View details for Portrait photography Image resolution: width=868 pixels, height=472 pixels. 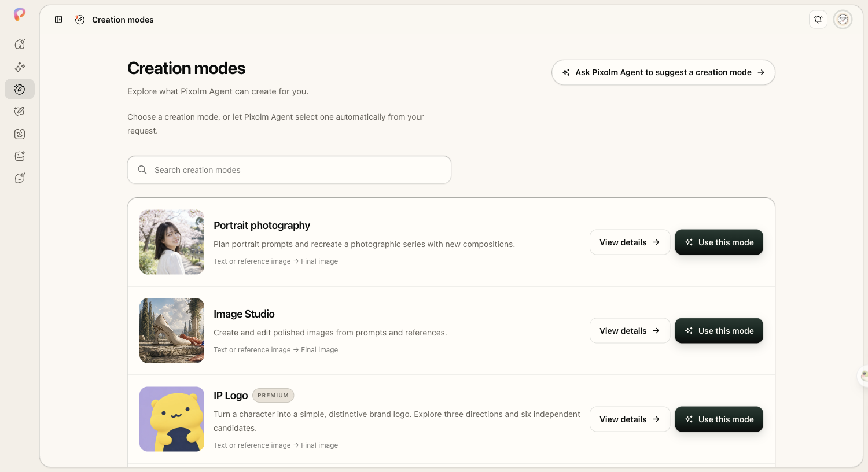coord(630,242)
